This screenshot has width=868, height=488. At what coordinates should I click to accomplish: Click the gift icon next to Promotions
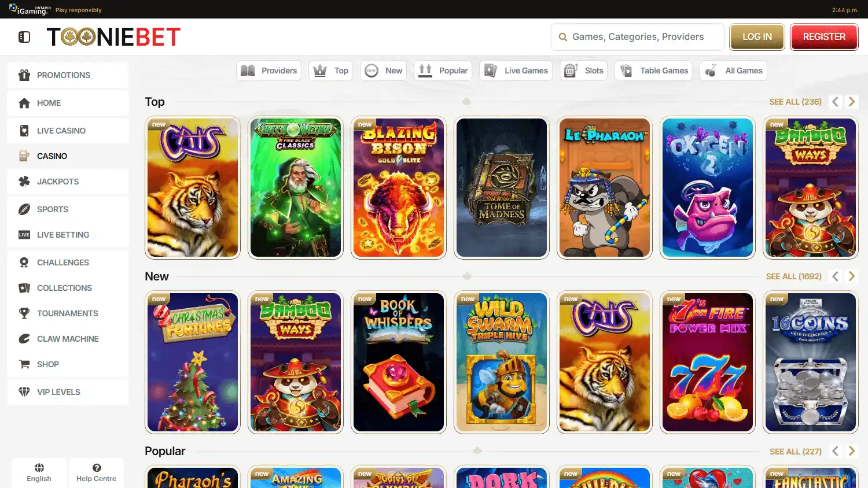24,75
